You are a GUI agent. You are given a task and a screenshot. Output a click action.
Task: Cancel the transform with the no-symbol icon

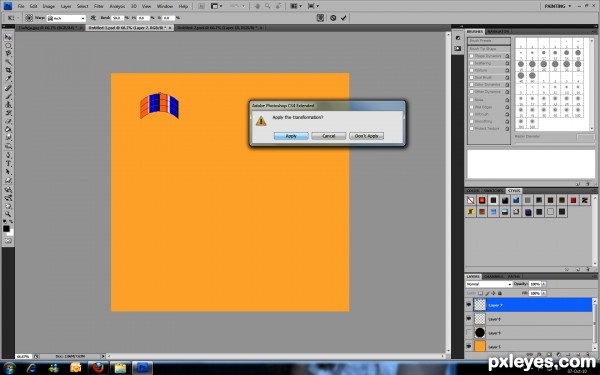pyautogui.click(x=333, y=18)
